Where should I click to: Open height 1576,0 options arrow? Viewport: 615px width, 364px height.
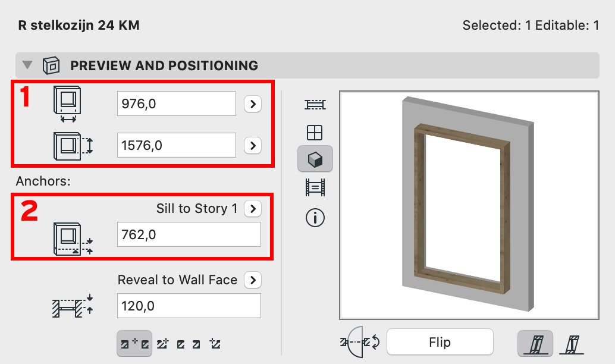pos(253,146)
